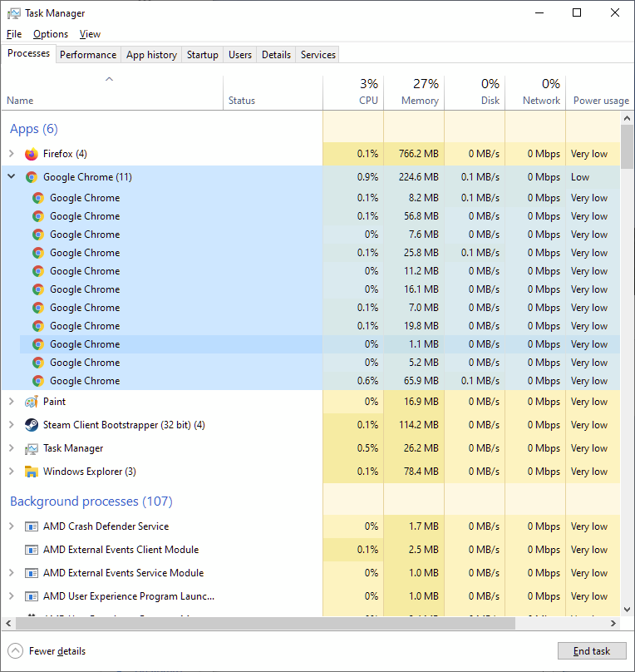Click the AMD User Experience Program Launcher icon
The image size is (635, 672).
pos(32,596)
